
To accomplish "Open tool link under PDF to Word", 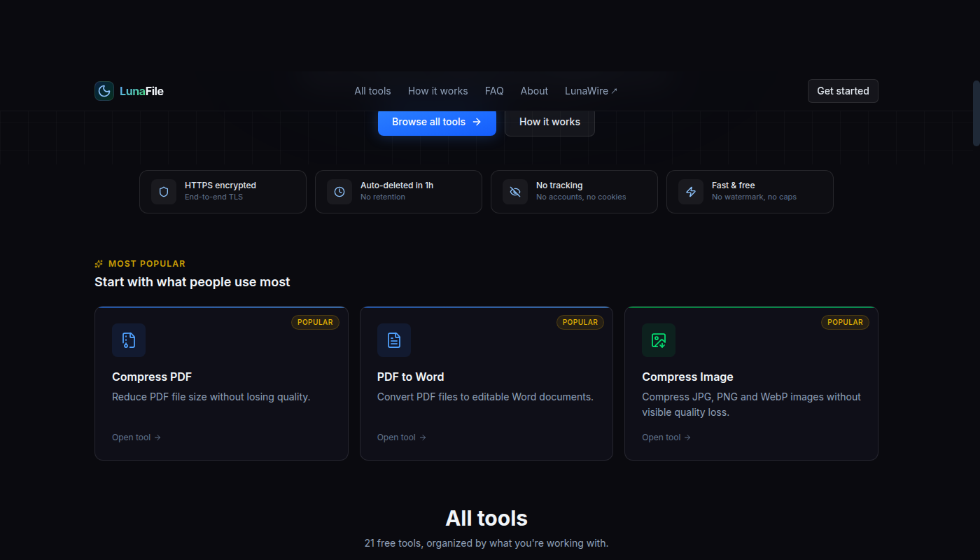I will pyautogui.click(x=402, y=437).
